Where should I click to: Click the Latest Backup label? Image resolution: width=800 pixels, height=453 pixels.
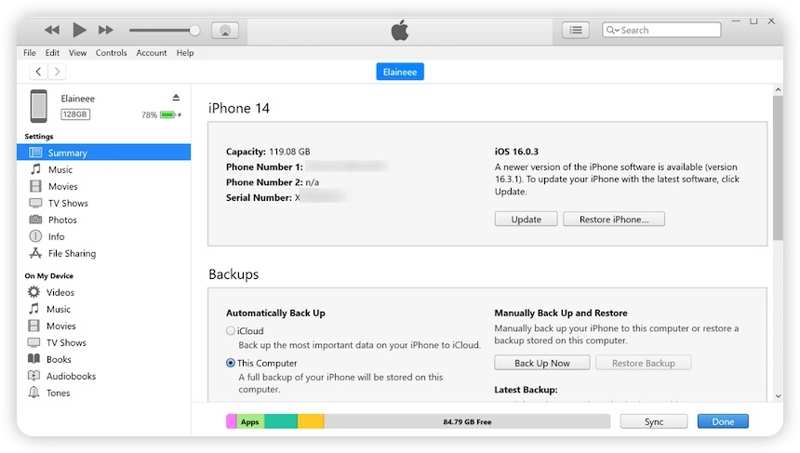point(526,390)
